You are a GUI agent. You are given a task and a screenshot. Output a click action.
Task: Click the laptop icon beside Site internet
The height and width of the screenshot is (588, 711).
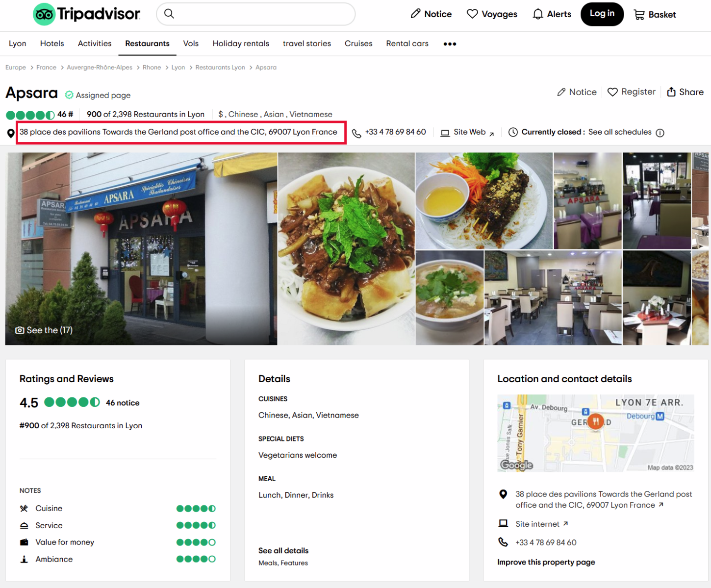click(503, 523)
